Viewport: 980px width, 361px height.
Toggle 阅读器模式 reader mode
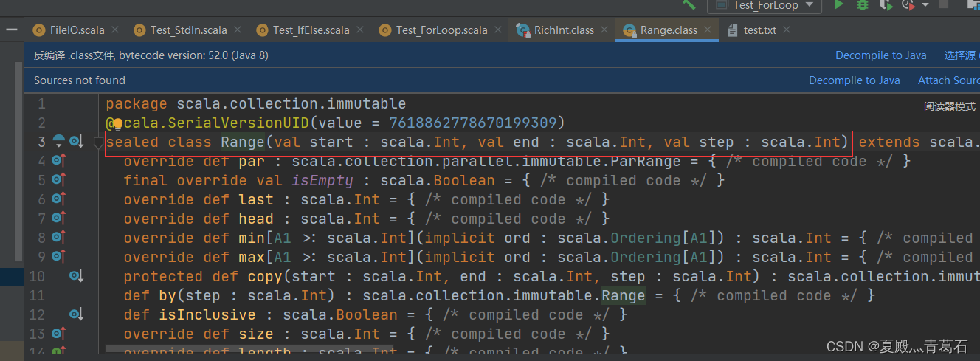click(950, 106)
